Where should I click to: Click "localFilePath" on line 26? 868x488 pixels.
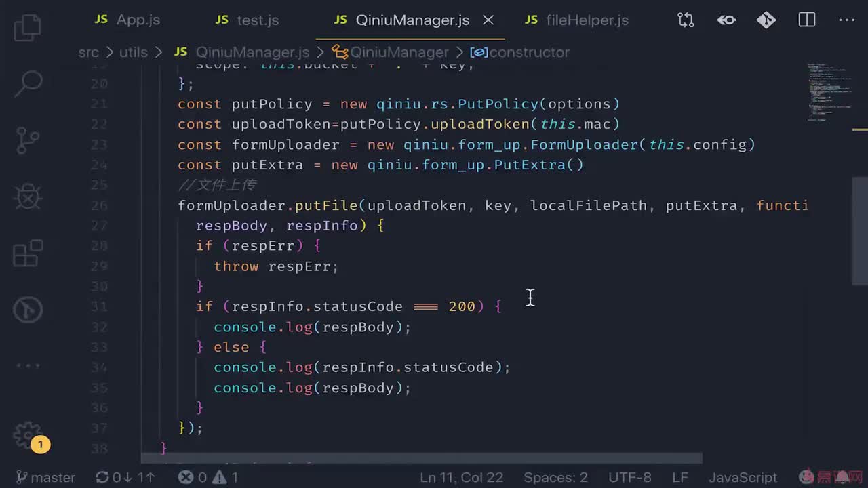589,205
